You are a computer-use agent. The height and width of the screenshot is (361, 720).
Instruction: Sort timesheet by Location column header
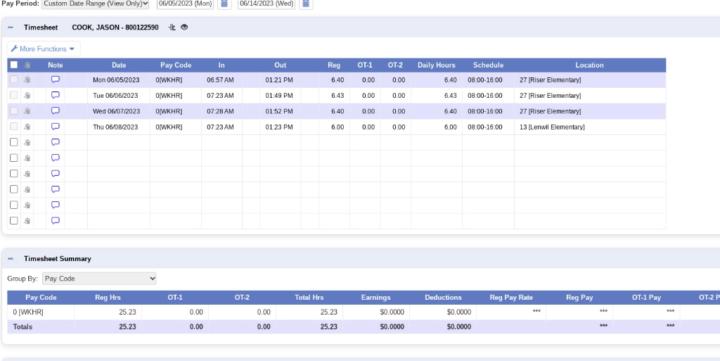coord(590,65)
